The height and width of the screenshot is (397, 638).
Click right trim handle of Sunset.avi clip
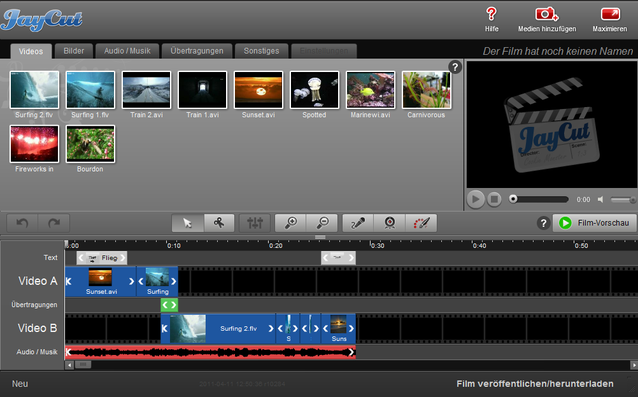(131, 281)
